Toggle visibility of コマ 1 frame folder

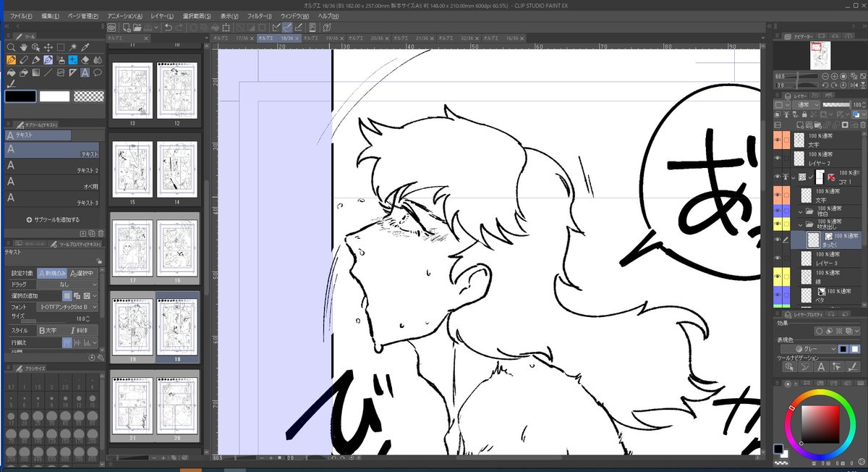(778, 177)
